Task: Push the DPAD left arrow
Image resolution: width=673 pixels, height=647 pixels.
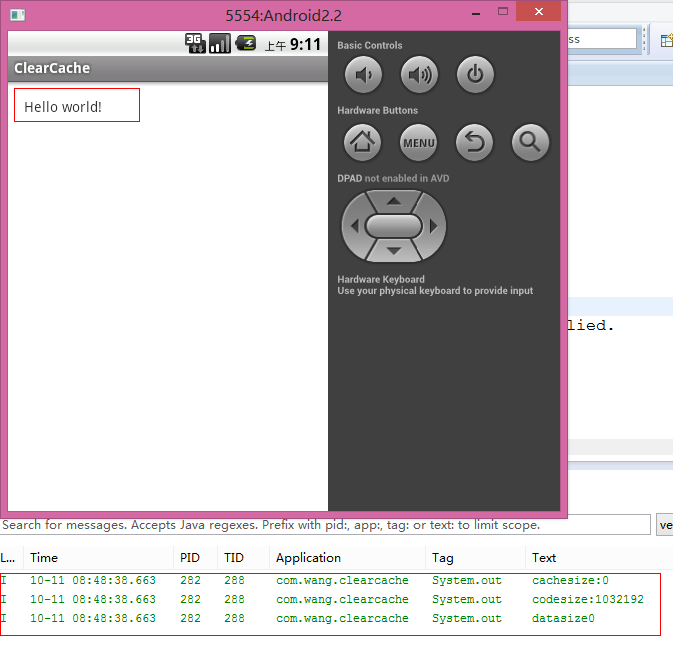Action: pyautogui.click(x=355, y=226)
